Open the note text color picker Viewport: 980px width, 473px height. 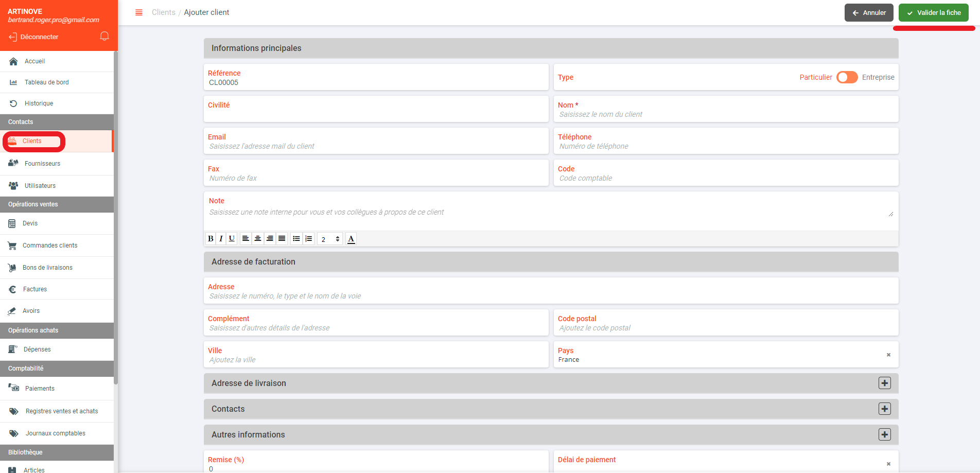click(x=351, y=238)
